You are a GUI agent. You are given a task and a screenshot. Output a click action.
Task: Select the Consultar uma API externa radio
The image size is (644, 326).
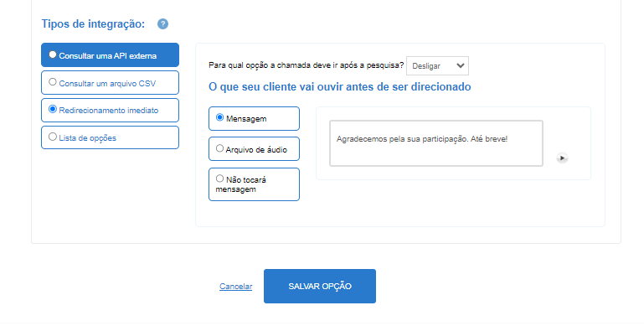(53, 54)
